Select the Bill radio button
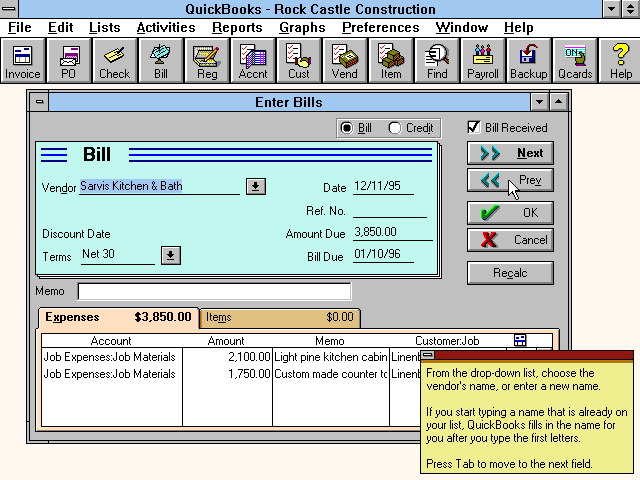Image resolution: width=640 pixels, height=480 pixels. pyautogui.click(x=347, y=128)
